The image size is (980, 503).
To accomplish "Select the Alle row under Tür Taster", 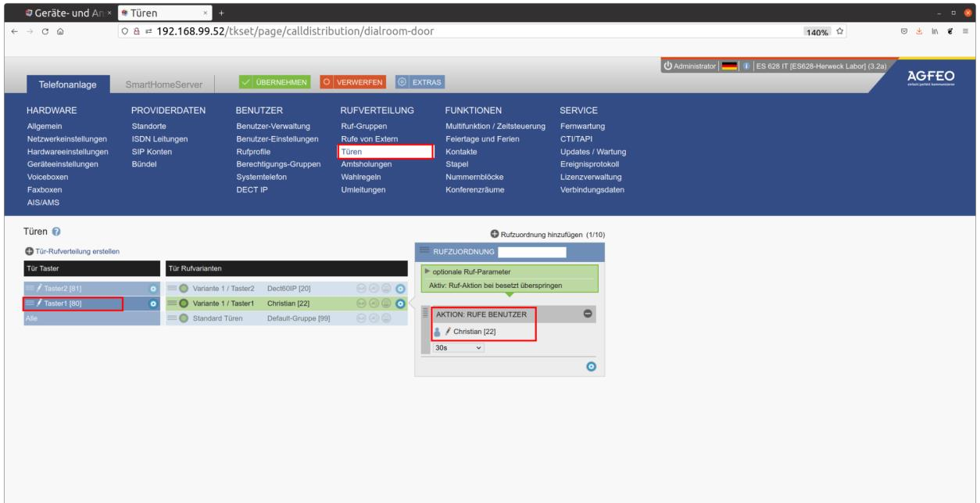I will click(93, 318).
